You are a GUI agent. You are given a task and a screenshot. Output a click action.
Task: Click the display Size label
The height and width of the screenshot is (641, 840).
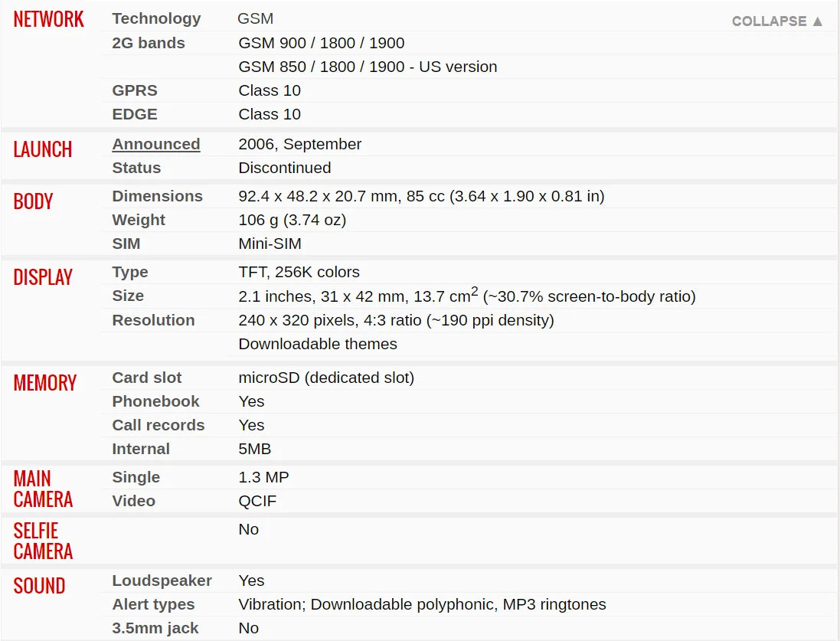tap(128, 296)
